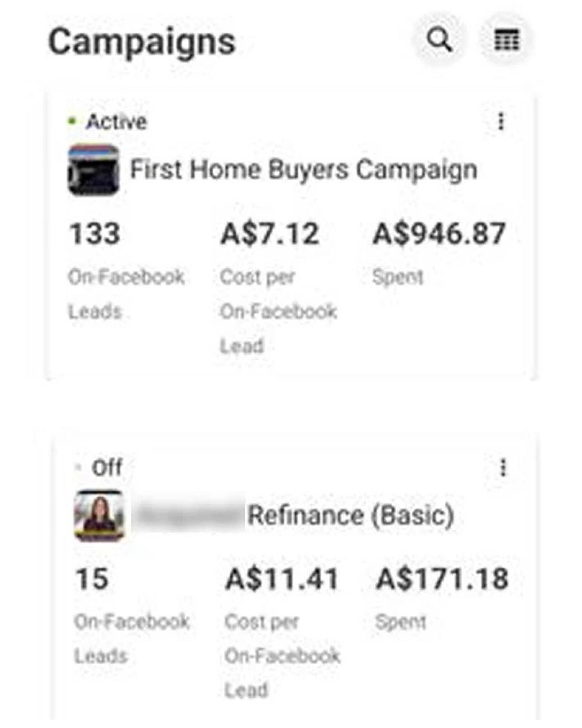Open the table columns view icon
Viewport: 582px width, 728px height.
(x=506, y=40)
